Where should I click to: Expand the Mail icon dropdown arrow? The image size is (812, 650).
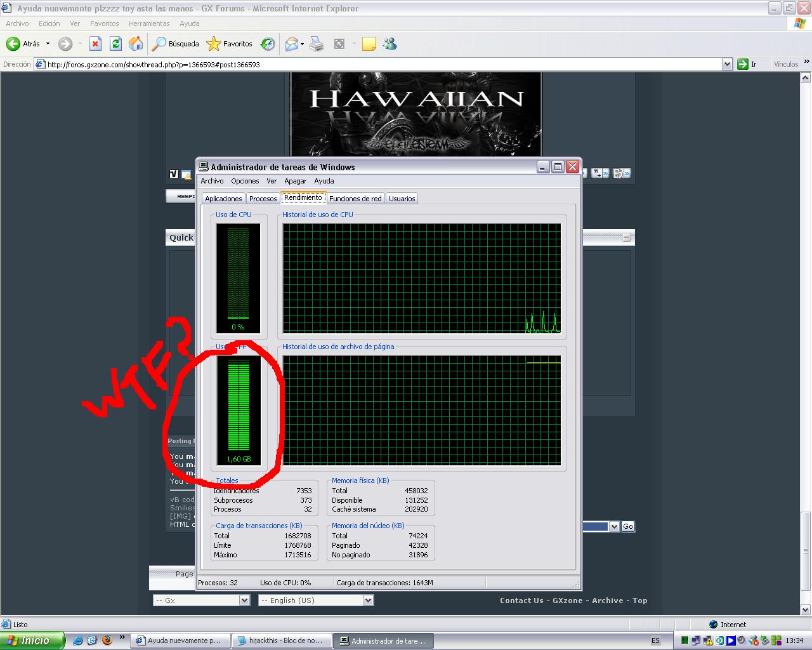tap(303, 44)
